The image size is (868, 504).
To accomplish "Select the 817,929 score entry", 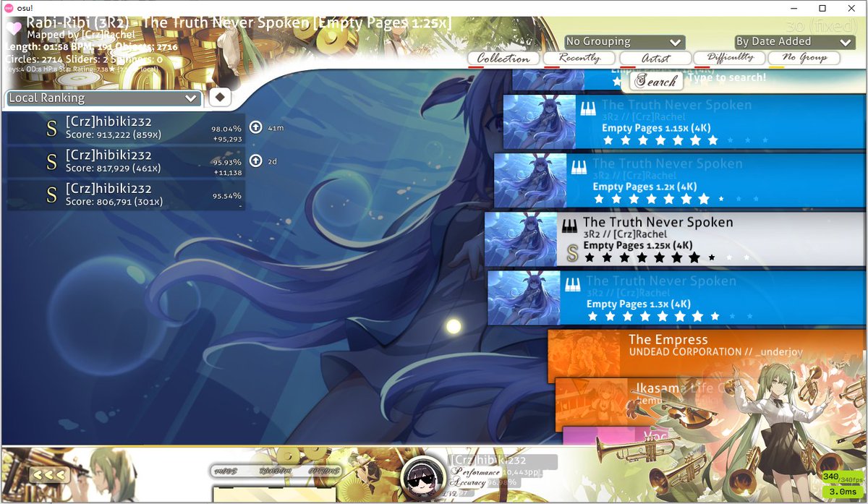I will coord(126,162).
